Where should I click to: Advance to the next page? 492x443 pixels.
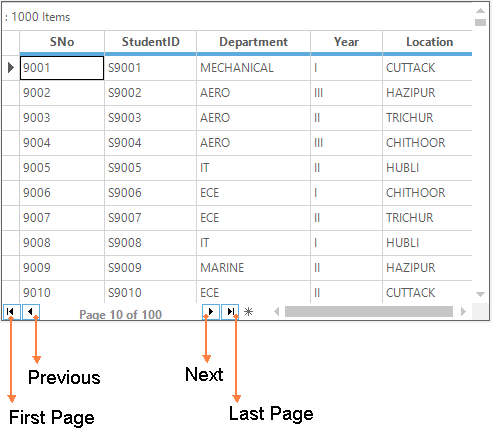(211, 312)
